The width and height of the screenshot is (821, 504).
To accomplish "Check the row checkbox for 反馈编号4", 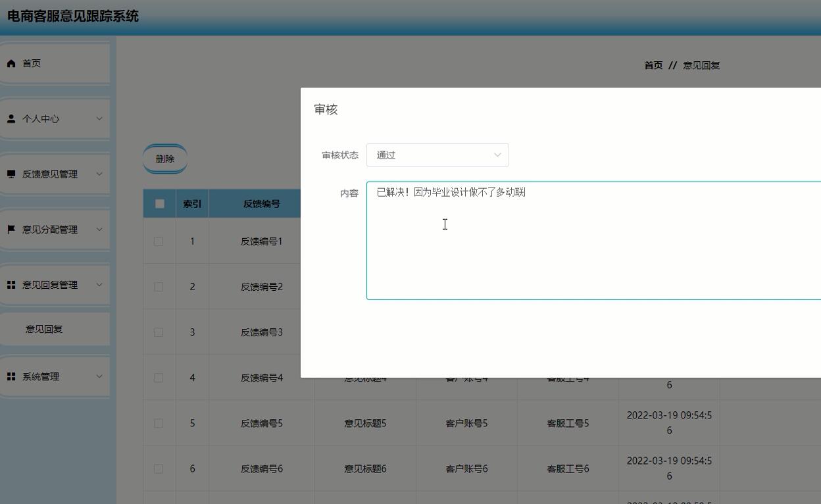I will 159,378.
